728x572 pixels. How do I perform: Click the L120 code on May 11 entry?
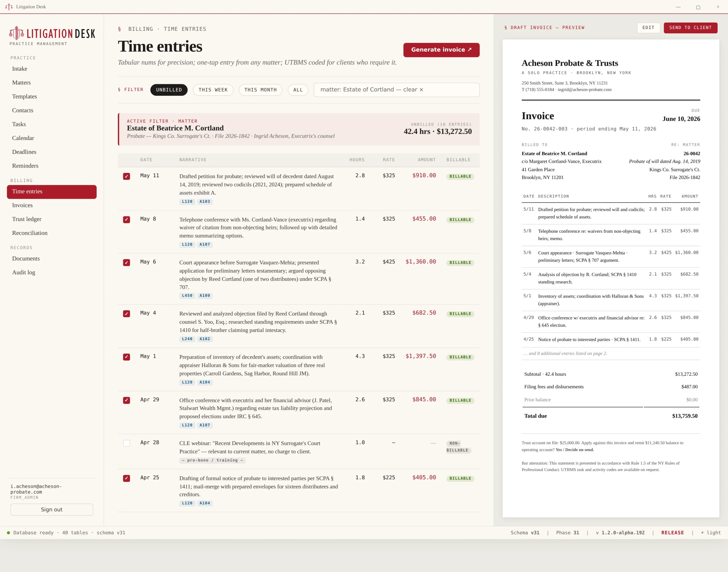click(187, 202)
